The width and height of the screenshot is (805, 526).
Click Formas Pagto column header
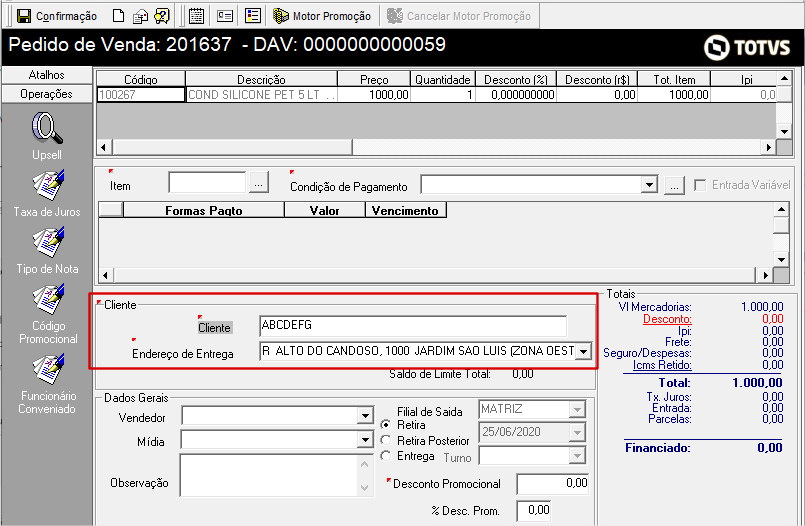coord(204,210)
